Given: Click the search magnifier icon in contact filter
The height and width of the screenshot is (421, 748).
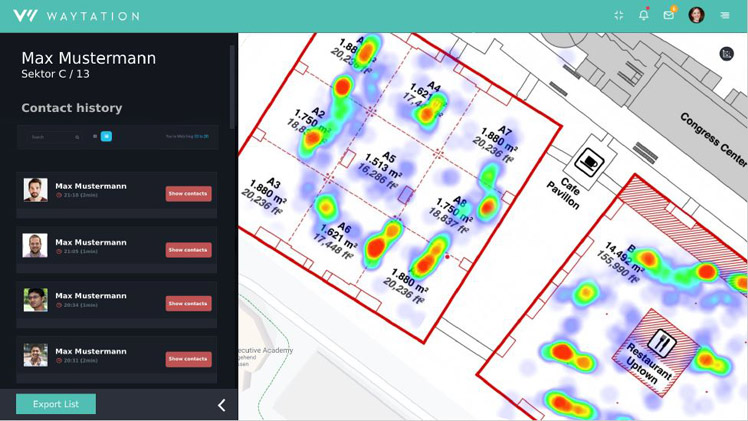Looking at the screenshot, I should [x=77, y=137].
